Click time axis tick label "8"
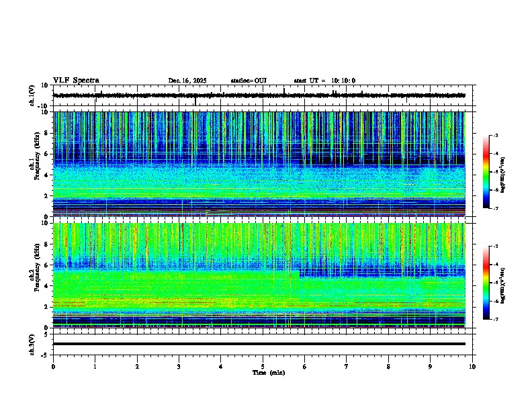532x411 pixels. [388, 367]
